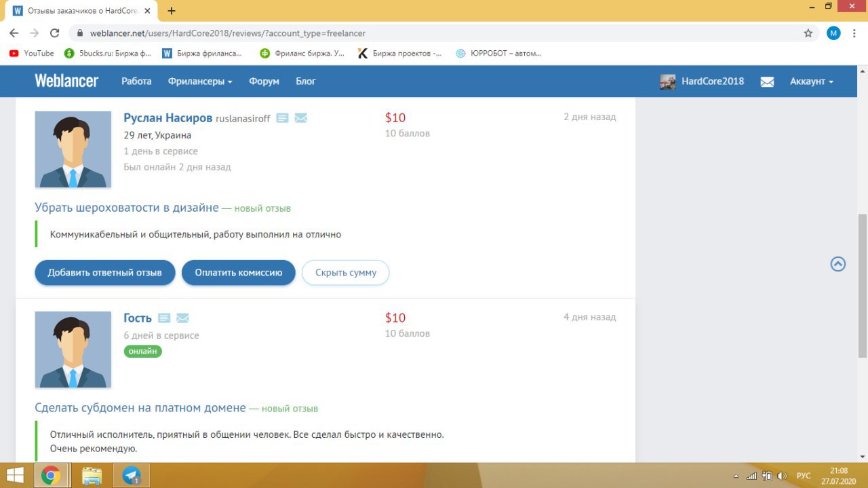The height and width of the screenshot is (488, 868).
Task: Open a new tab with the plus button
Action: [172, 11]
